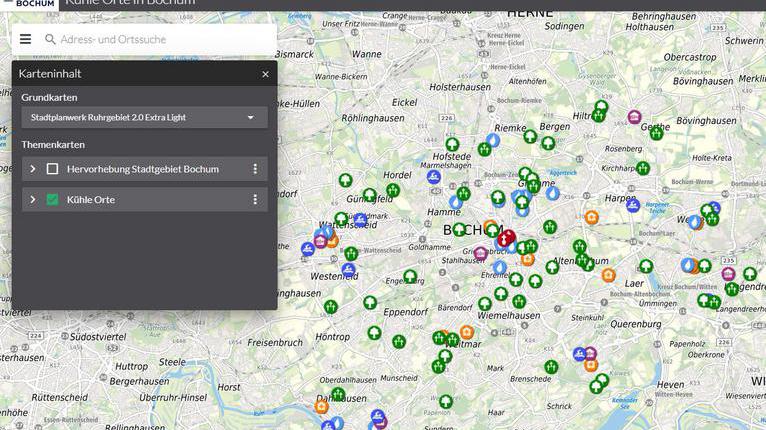Expand Hervorhebung Stadtgebiet Bochum layer
This screenshot has height=430, width=766.
tap(33, 169)
